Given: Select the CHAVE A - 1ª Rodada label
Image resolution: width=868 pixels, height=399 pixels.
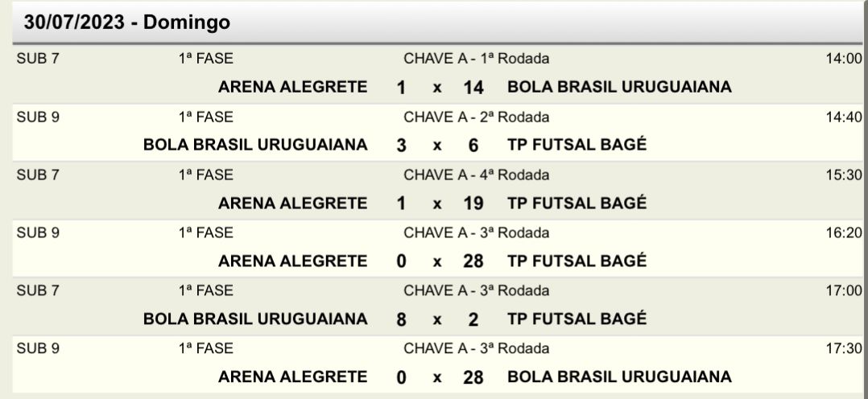Looking at the screenshot, I should click(476, 59).
